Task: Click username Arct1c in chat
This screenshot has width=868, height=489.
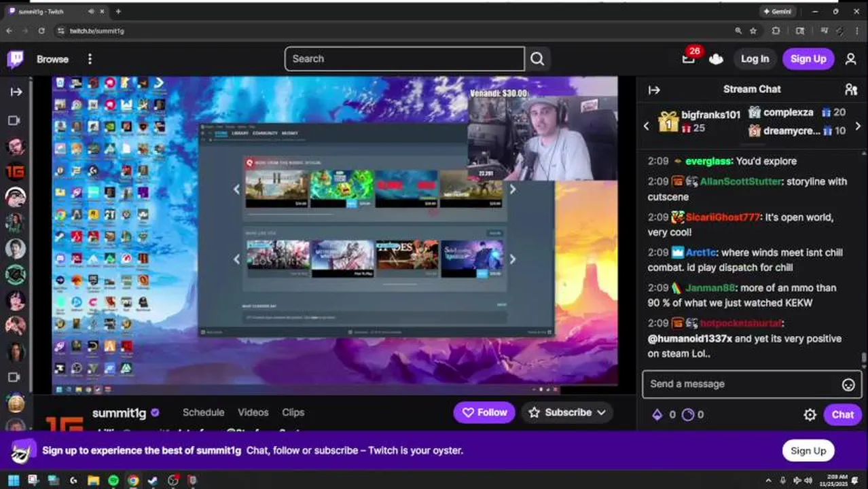Action: tap(700, 252)
